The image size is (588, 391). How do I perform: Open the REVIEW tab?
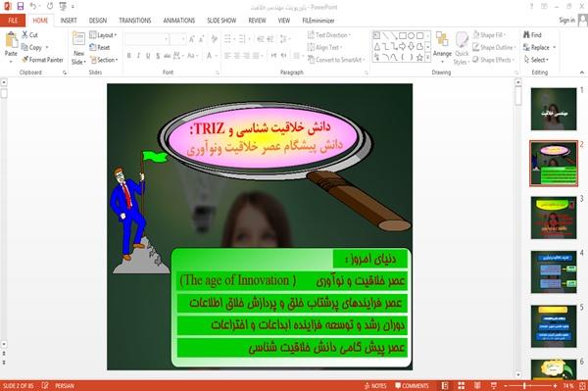pos(257,21)
